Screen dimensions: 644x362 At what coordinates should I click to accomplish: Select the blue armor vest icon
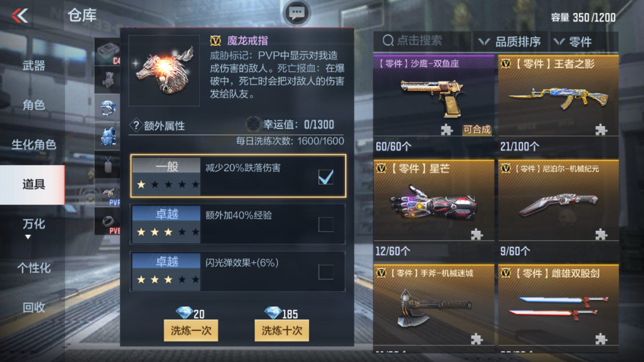tap(107, 136)
